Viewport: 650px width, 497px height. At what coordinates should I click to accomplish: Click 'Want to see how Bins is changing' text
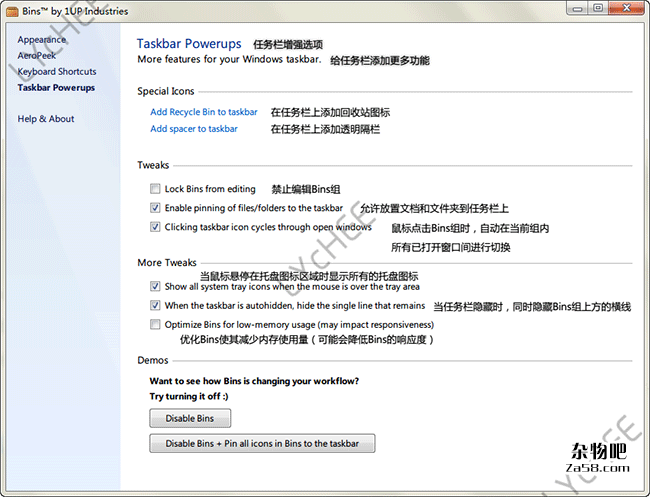point(254,381)
